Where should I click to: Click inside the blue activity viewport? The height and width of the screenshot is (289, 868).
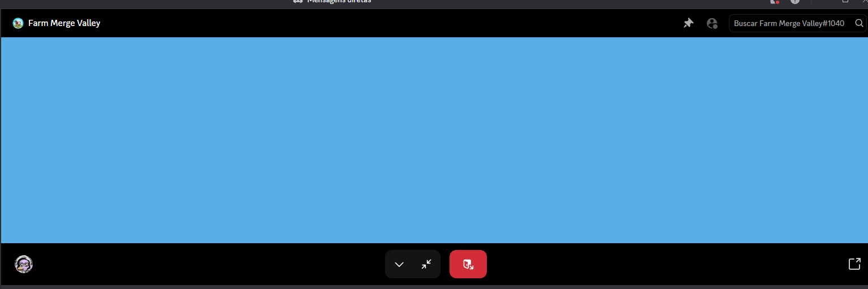tap(434, 140)
